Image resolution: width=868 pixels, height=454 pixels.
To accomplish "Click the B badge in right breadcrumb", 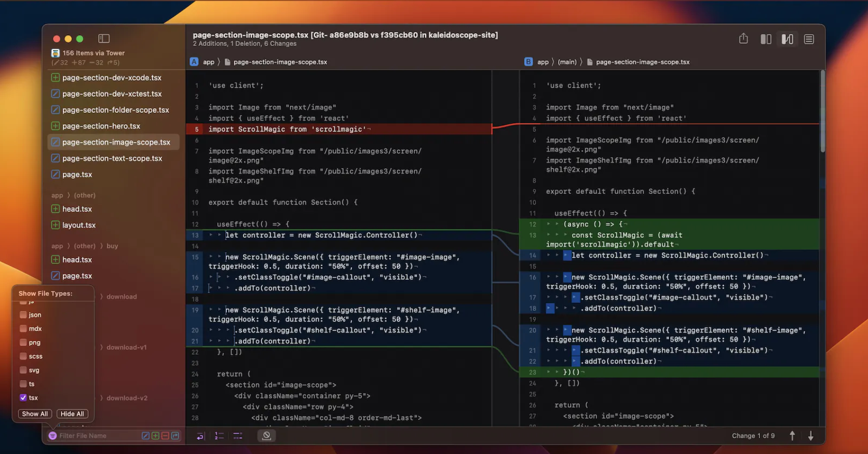I will click(528, 62).
